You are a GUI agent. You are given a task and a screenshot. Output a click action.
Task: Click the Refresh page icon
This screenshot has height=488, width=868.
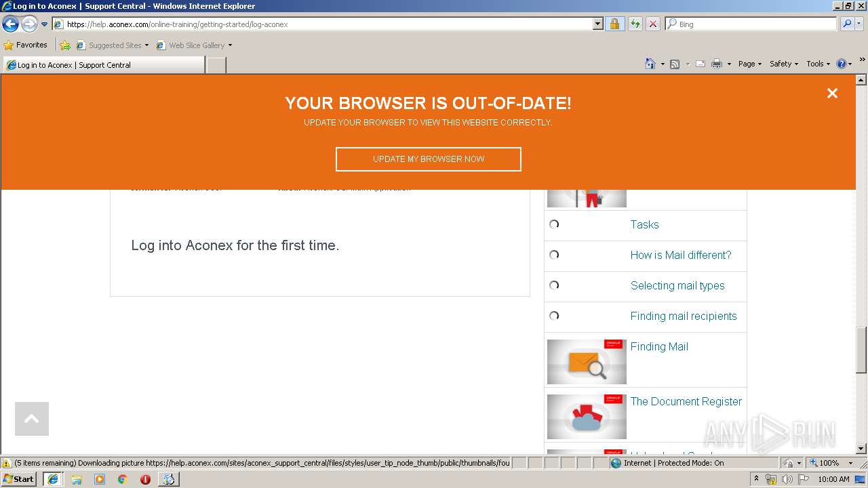tap(635, 24)
